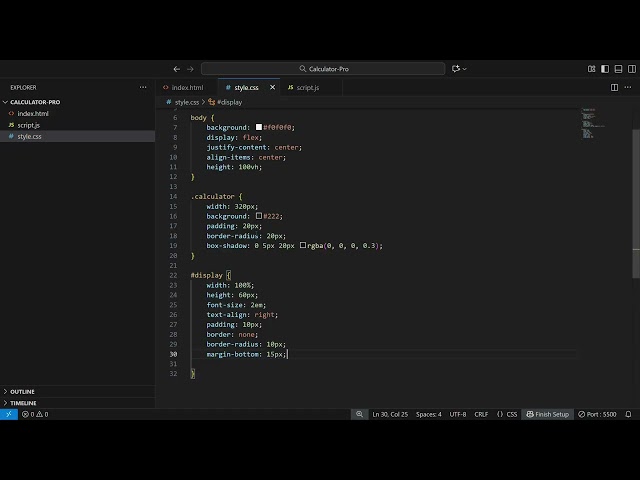Viewport: 640px width, 480px height.
Task: Click #display breadcrumb
Action: (229, 102)
